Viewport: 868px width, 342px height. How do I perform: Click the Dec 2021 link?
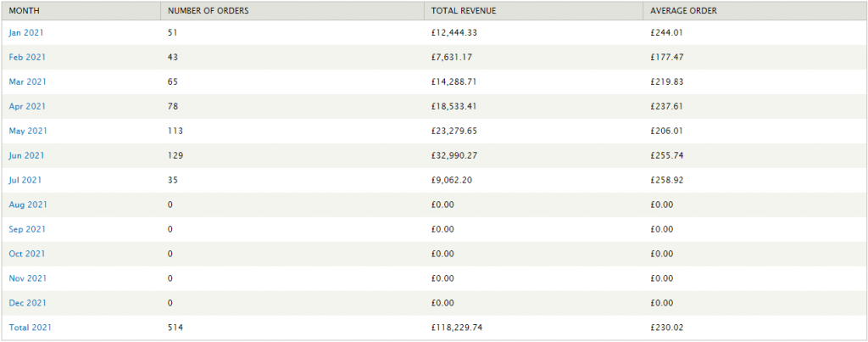tap(27, 303)
